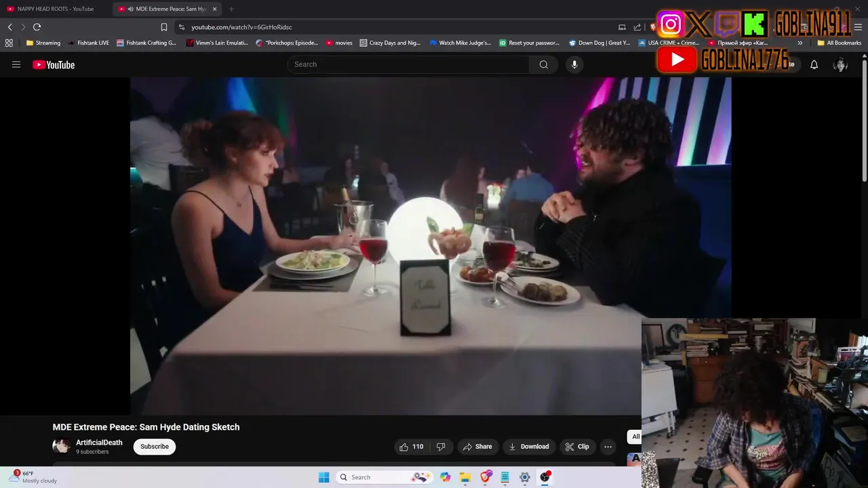
Task: Open the All Bookmarks folder
Action: click(x=840, y=43)
